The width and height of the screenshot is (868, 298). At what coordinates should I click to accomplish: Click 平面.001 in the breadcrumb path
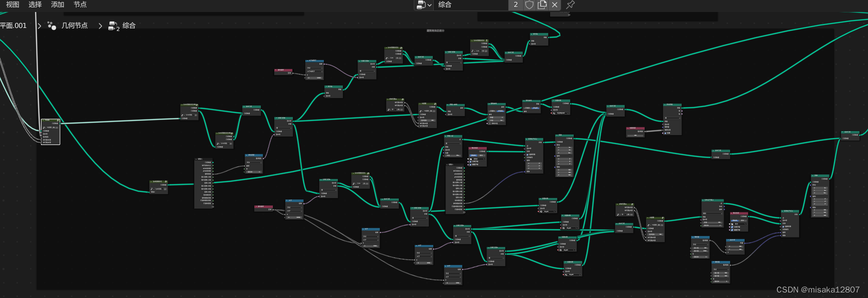(13, 25)
